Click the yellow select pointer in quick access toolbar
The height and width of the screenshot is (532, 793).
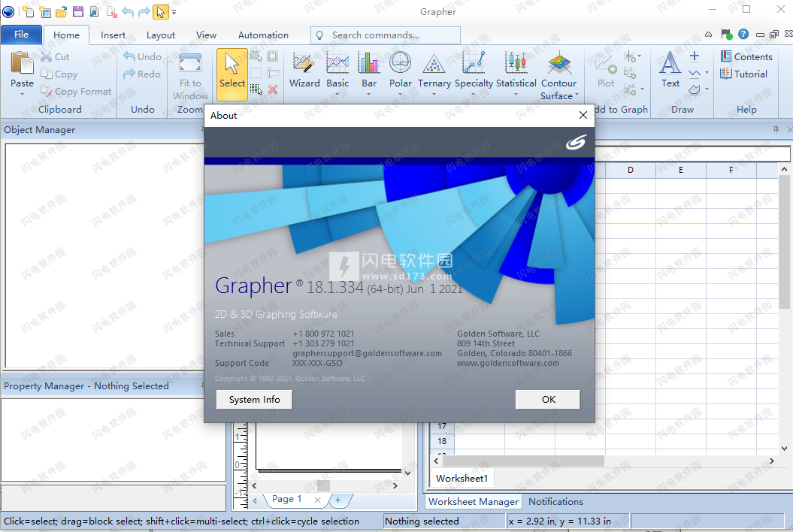coord(160,11)
